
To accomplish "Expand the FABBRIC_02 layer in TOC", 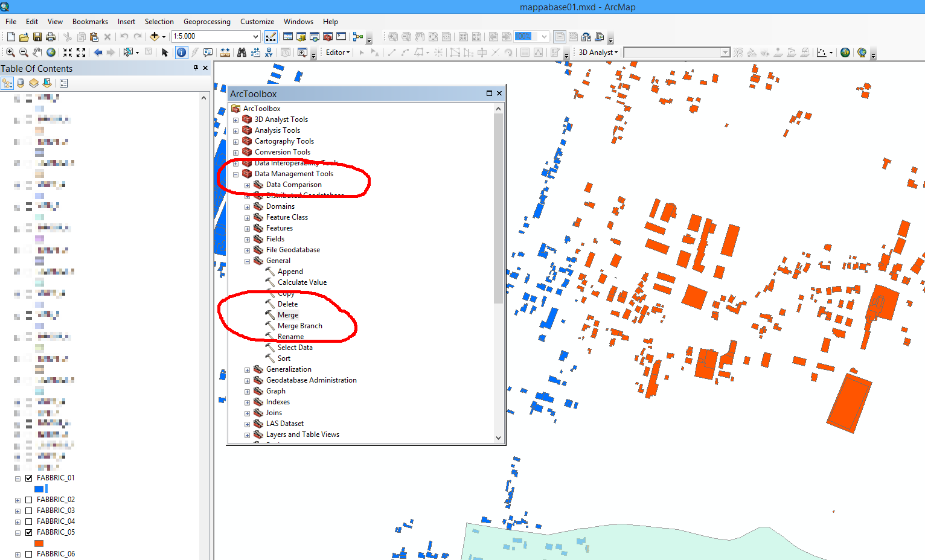I will [x=18, y=500].
